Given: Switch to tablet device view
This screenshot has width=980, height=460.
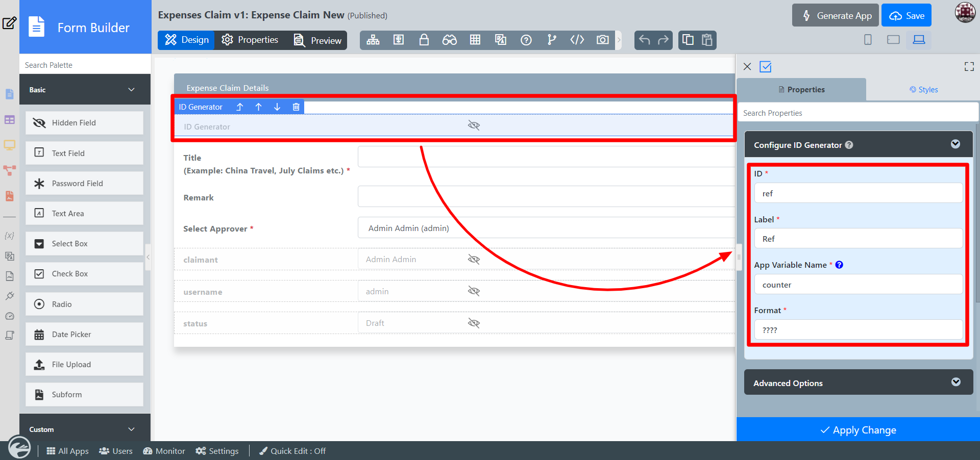Looking at the screenshot, I should click(893, 40).
